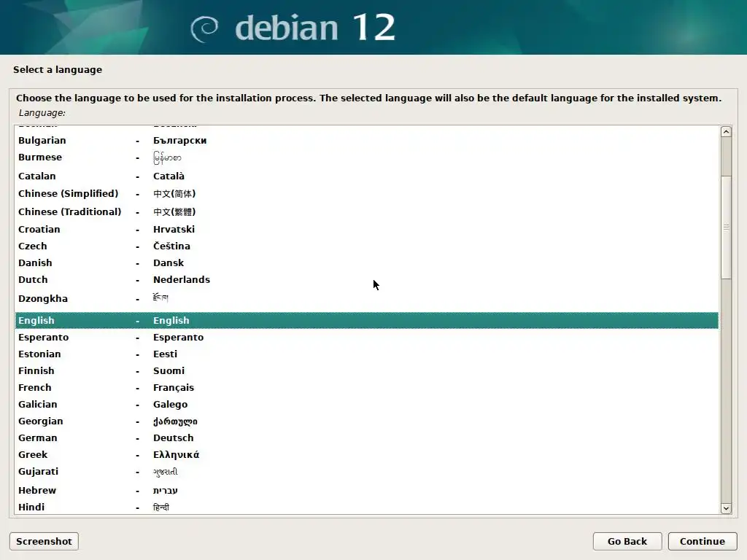
Task: Choose Greek from the list
Action: click(x=366, y=455)
